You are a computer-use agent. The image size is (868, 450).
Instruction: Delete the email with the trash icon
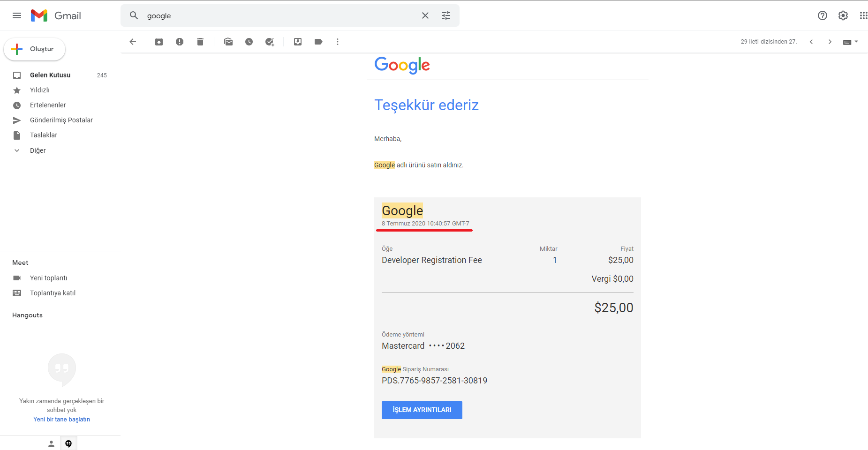pos(200,42)
